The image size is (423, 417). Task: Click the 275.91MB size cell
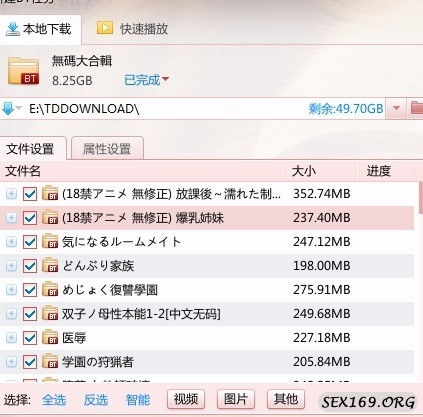coord(322,290)
